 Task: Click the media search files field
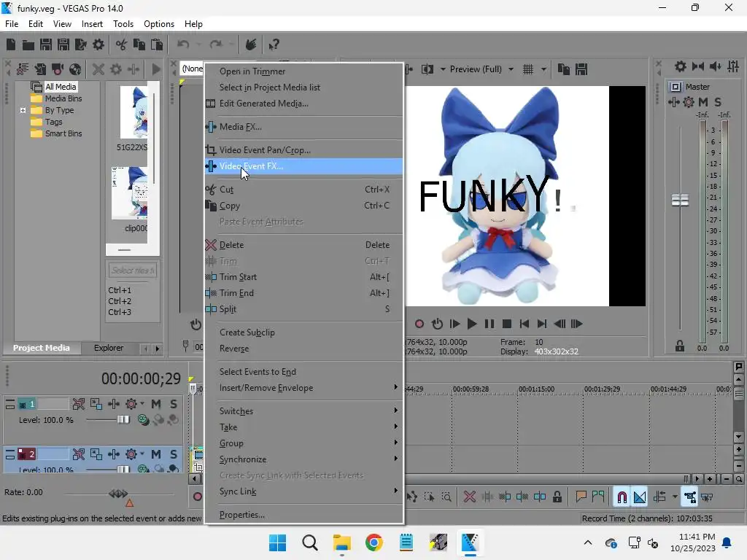point(133,271)
